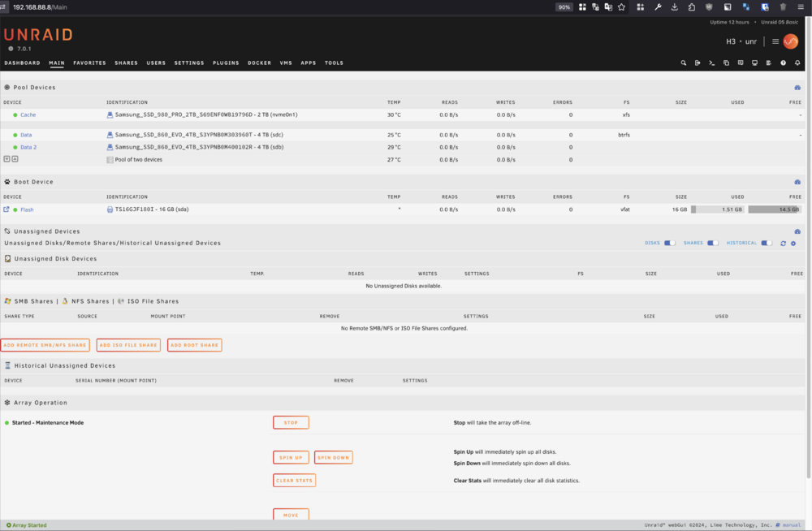Click the help question-mark icon
This screenshot has height=531, width=812.
click(x=783, y=63)
